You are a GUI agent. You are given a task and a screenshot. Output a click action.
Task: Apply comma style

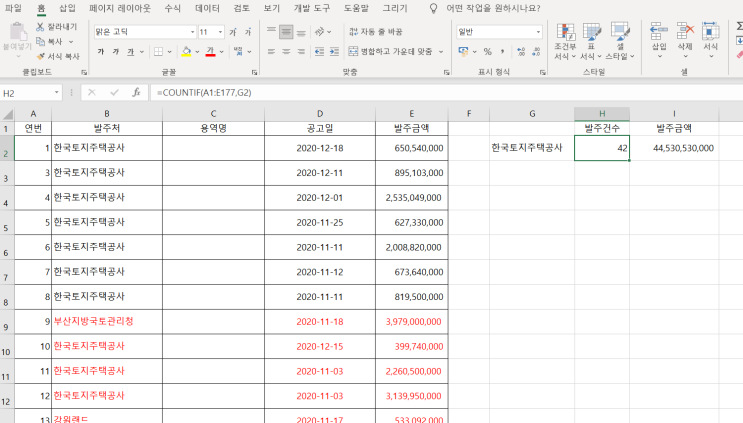(502, 52)
